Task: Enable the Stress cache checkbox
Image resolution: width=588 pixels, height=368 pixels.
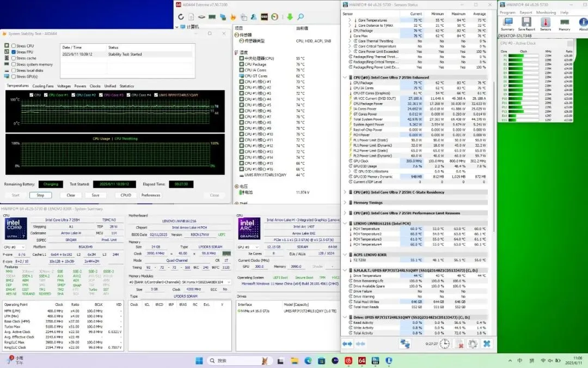Action: (14, 58)
